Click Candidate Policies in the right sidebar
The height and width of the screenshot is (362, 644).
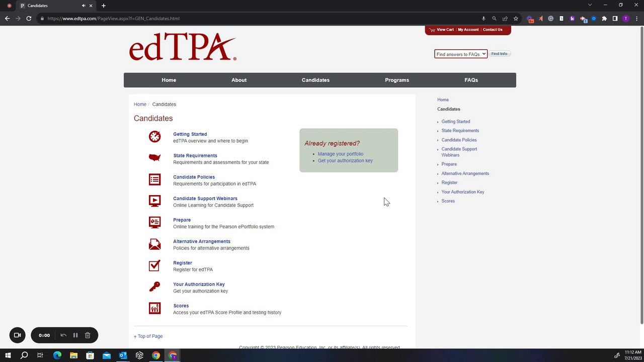(x=459, y=140)
